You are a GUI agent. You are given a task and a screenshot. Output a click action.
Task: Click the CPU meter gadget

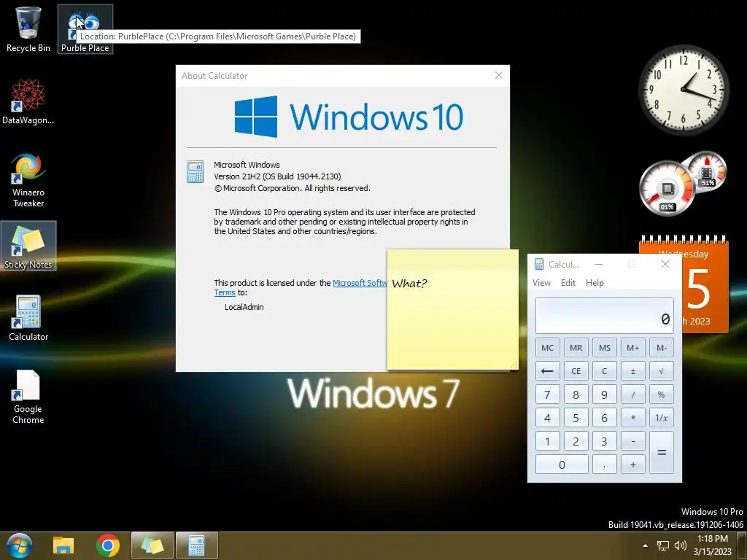pos(667,187)
